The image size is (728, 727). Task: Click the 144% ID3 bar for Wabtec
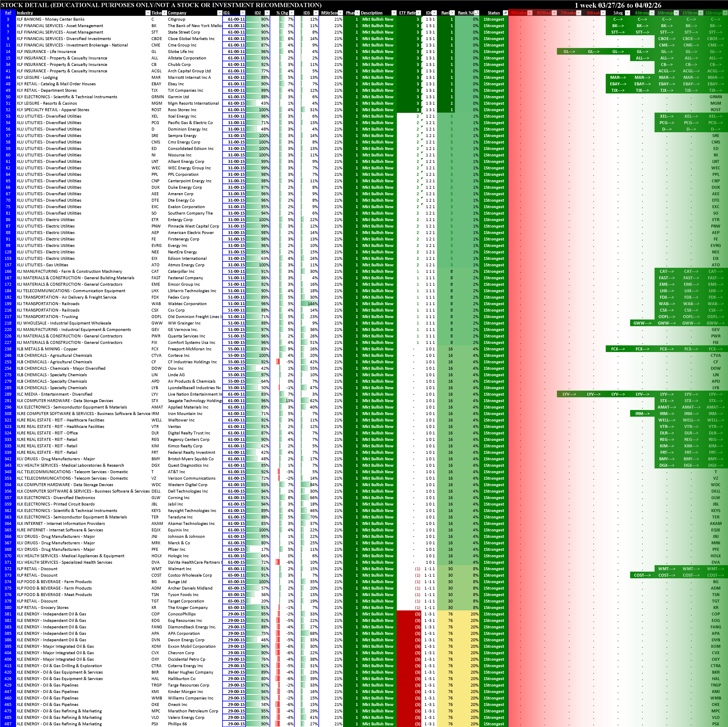click(310, 304)
